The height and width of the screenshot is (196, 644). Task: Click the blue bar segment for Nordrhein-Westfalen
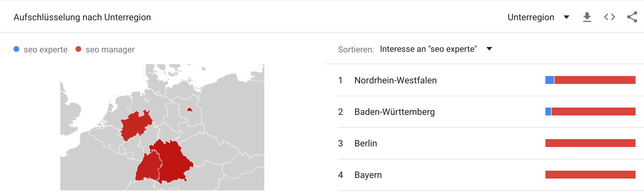[x=550, y=80]
